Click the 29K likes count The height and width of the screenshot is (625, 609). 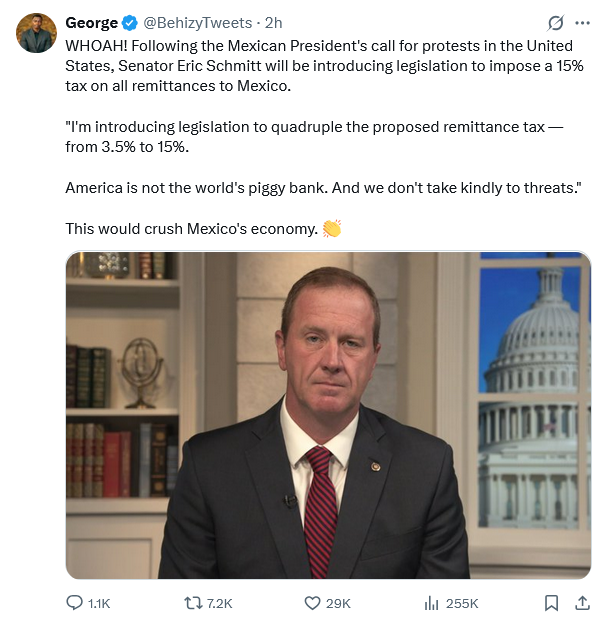coord(338,603)
